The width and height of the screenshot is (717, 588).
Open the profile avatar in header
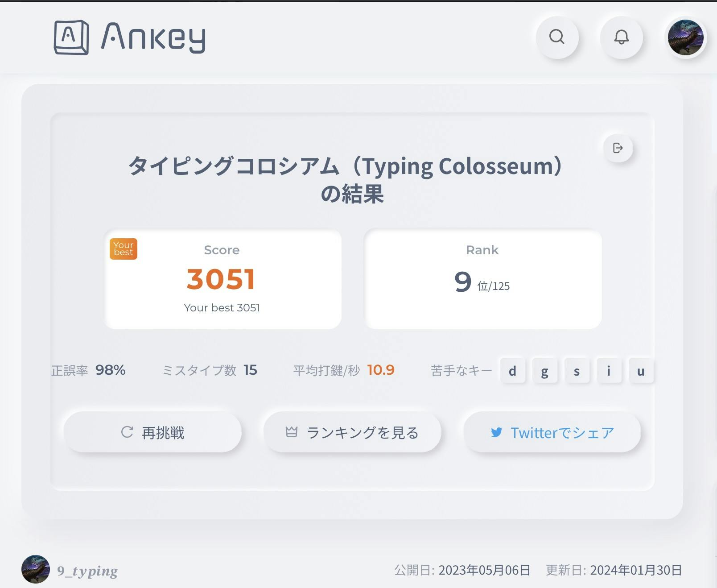coord(685,37)
